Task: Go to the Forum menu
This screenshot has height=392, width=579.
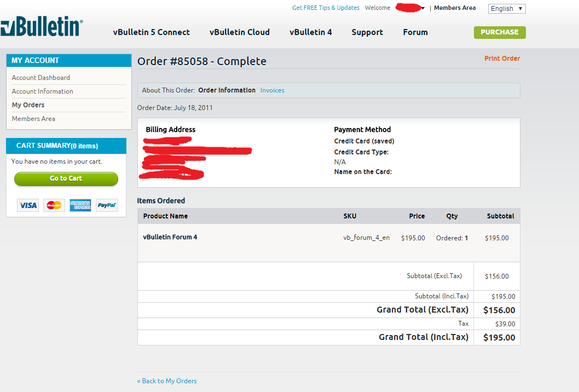Action: [x=415, y=32]
